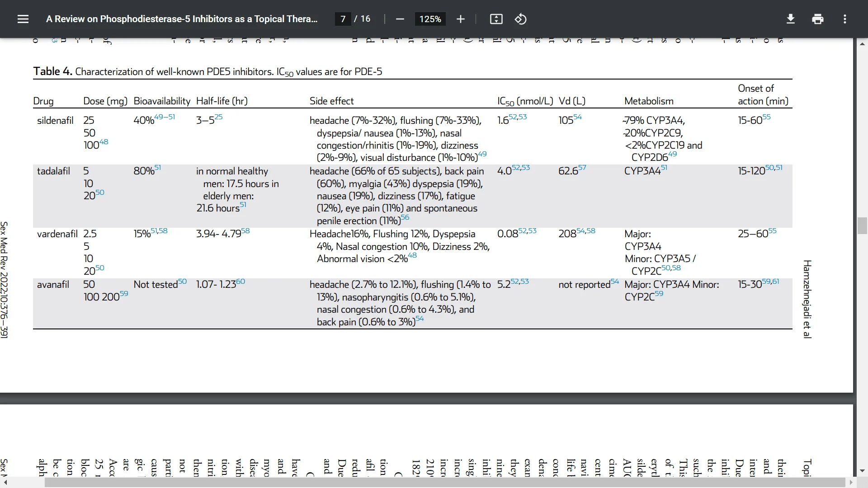Click the 'Half-life (hr)' column header
The width and height of the screenshot is (868, 488).
[222, 101]
